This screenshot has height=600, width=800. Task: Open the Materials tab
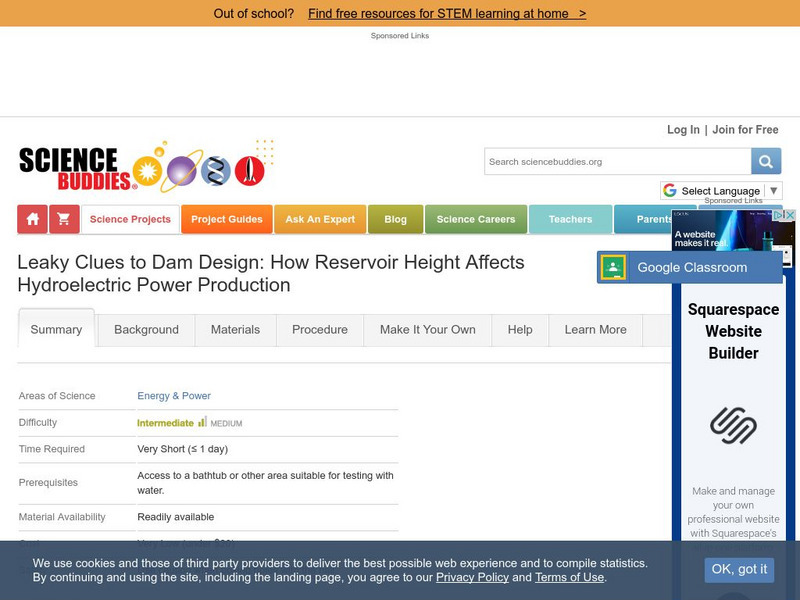[x=234, y=330]
